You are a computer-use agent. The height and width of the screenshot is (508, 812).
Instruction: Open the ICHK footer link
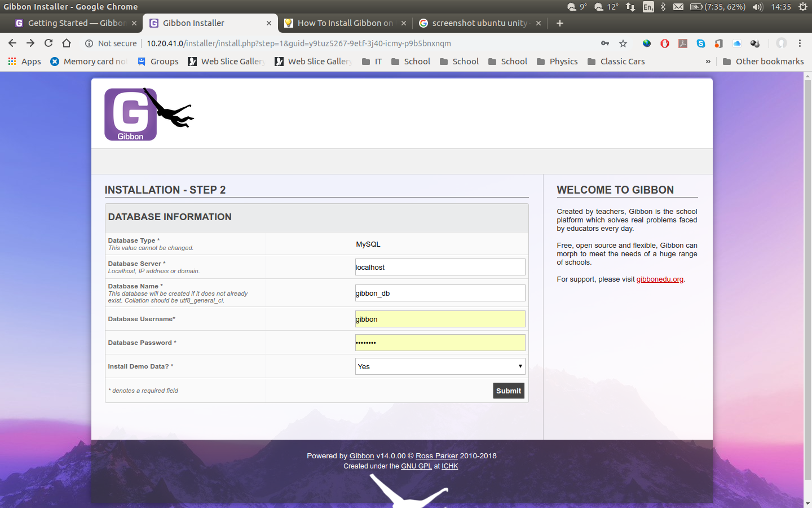[450, 466]
